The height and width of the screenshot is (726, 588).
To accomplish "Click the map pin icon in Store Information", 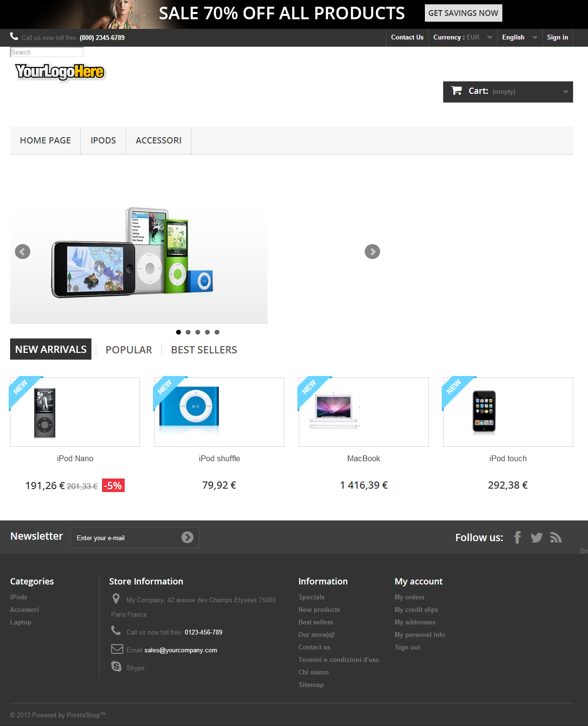I will 116,598.
